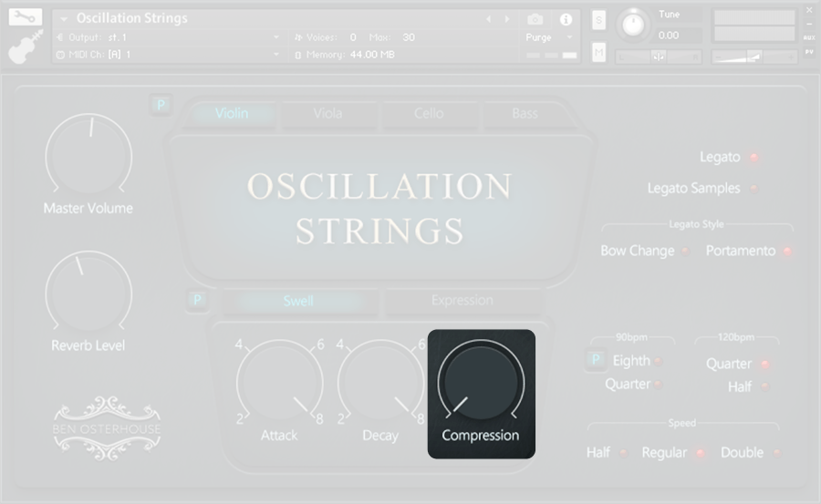This screenshot has height=504, width=821.
Task: Select Quarter under 90bpm
Action: [x=658, y=385]
